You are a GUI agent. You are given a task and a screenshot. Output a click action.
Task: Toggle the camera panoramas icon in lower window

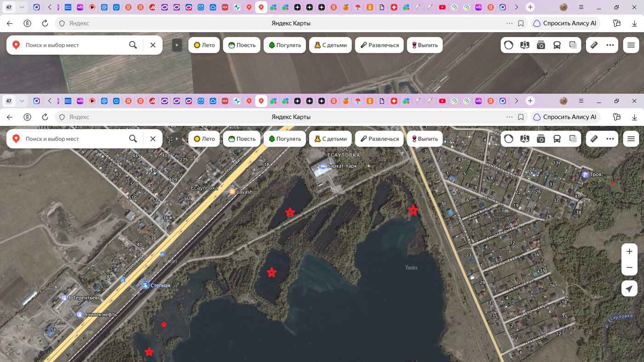pos(541,139)
